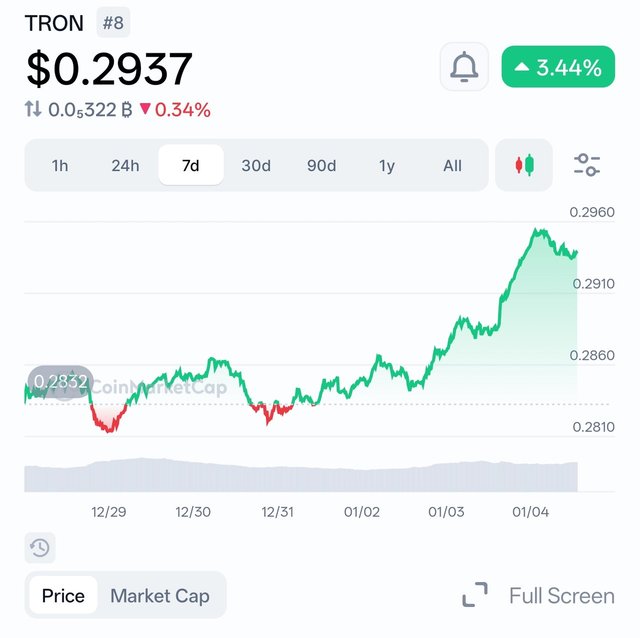640x638 pixels.
Task: Click the history clock icon
Action: pos(40,547)
